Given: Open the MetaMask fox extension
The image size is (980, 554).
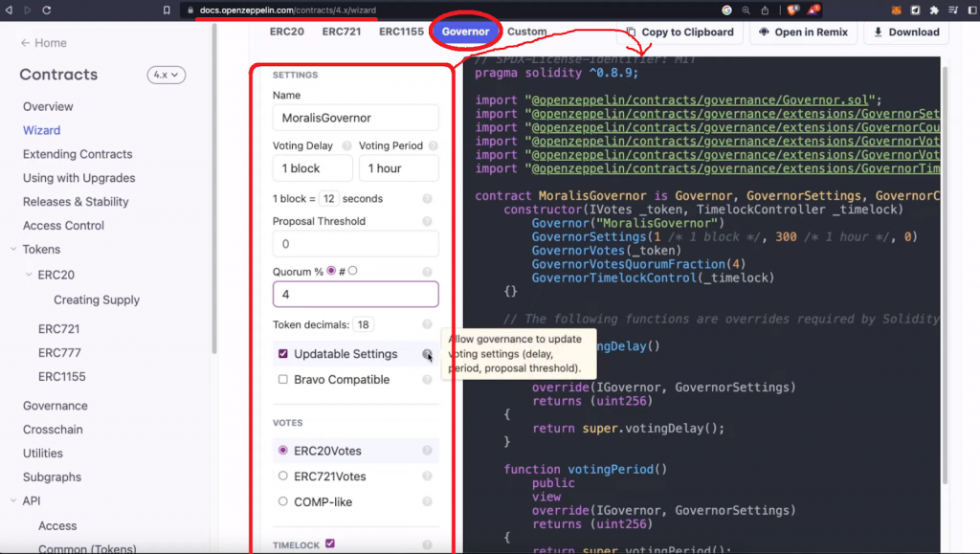Looking at the screenshot, I should coord(896,10).
